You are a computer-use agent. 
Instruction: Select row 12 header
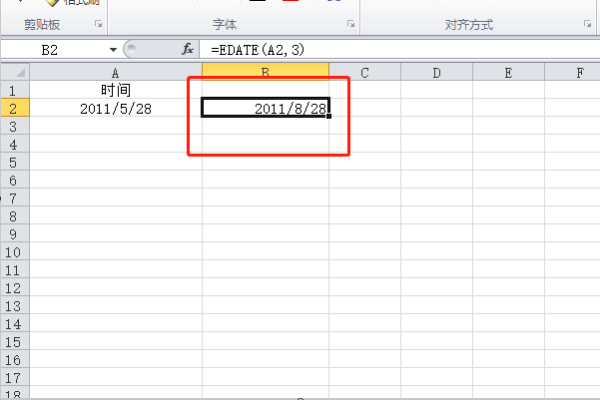15,287
